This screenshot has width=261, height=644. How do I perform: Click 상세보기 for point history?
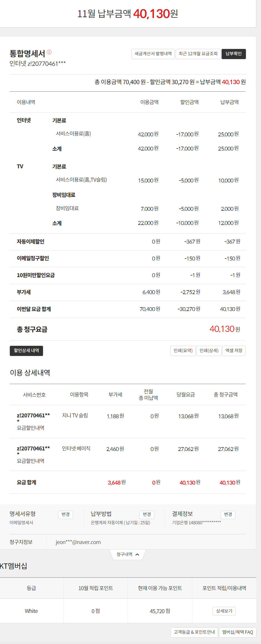224,611
